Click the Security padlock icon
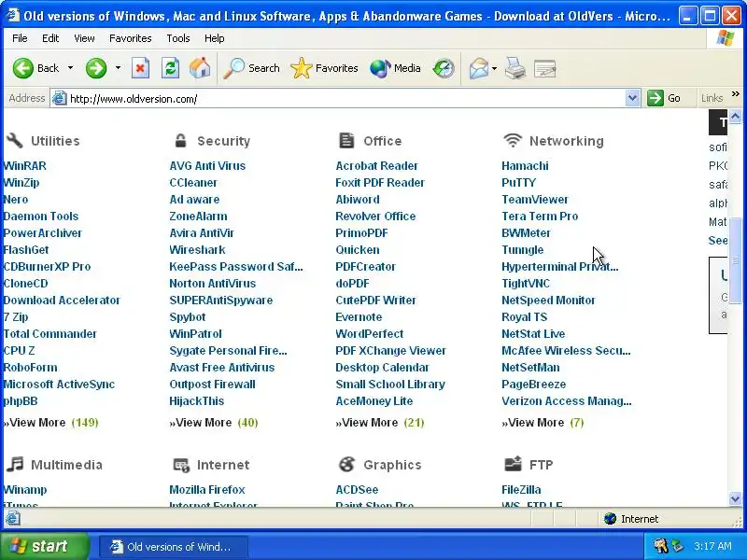This screenshot has width=747, height=560. click(x=180, y=141)
